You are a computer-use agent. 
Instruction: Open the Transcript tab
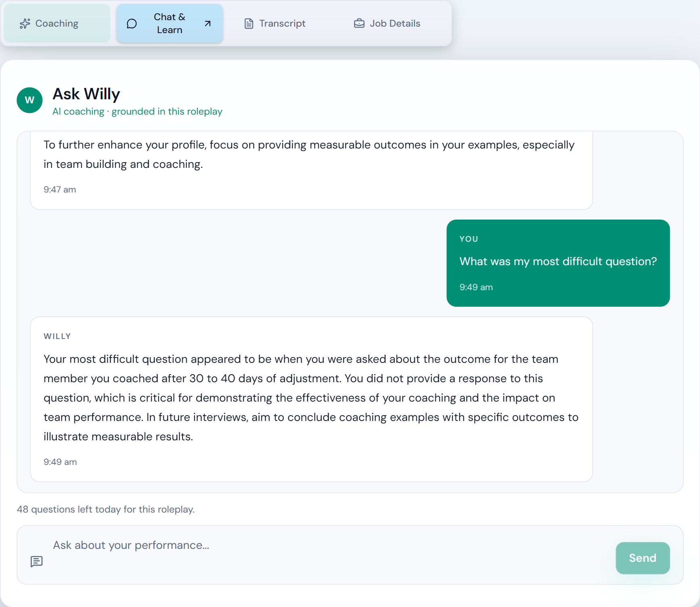282,23
